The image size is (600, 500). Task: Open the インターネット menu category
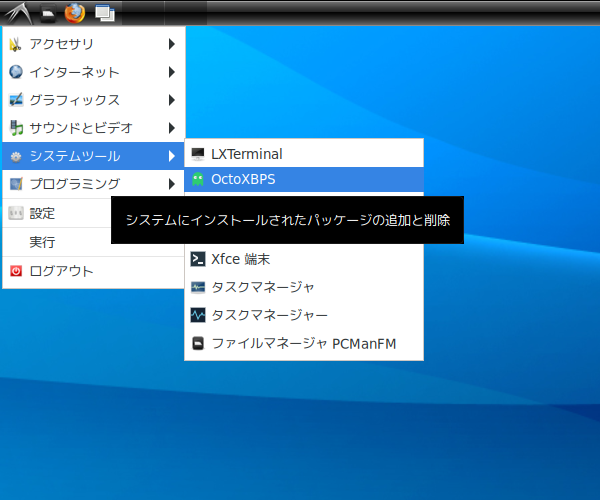pyautogui.click(x=94, y=72)
